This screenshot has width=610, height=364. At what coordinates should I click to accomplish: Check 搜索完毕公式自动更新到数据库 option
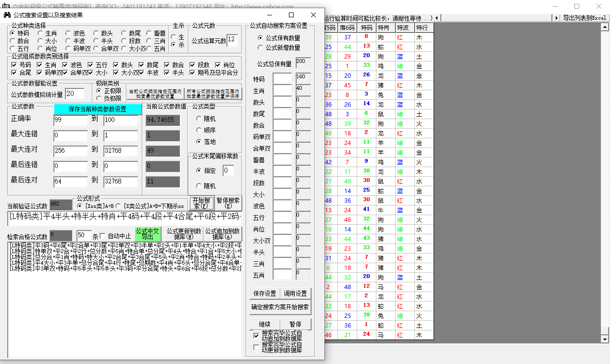[256, 347]
